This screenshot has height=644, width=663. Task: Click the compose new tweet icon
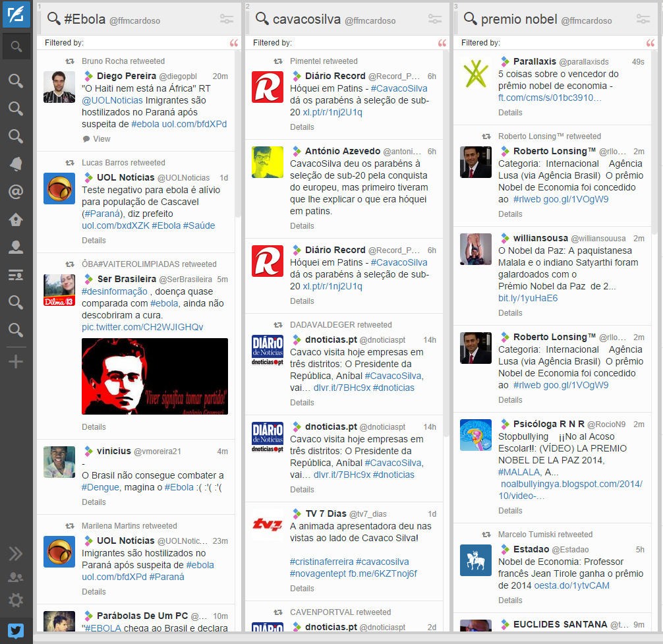pyautogui.click(x=16, y=15)
